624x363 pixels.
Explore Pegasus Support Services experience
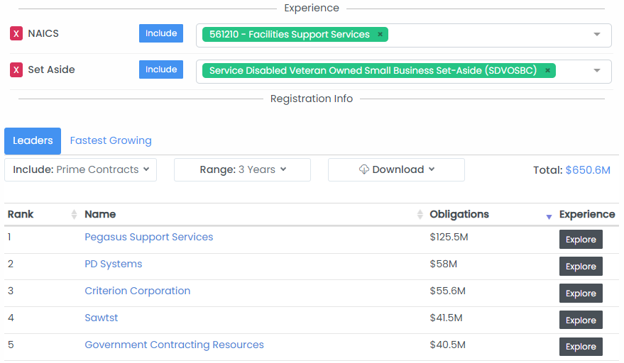point(581,240)
